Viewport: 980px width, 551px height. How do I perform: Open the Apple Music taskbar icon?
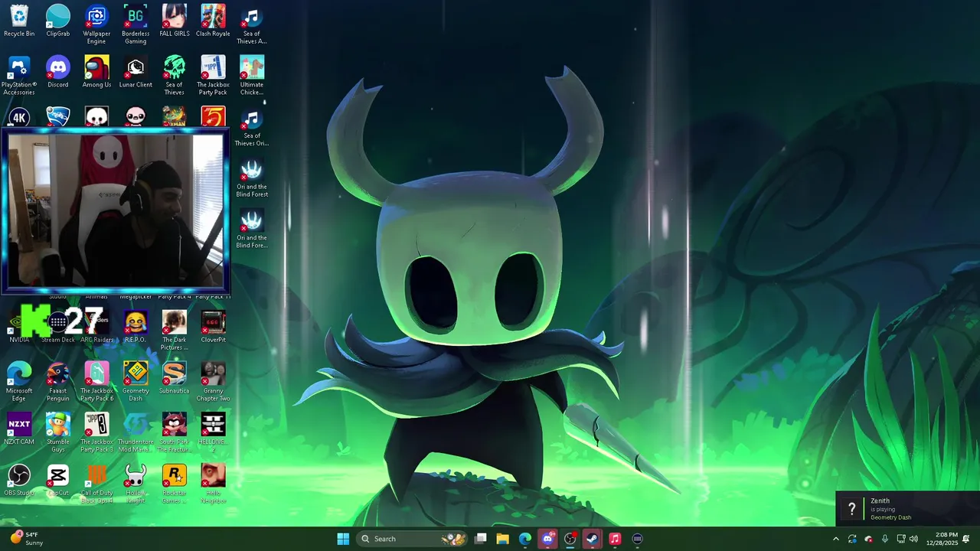click(615, 539)
